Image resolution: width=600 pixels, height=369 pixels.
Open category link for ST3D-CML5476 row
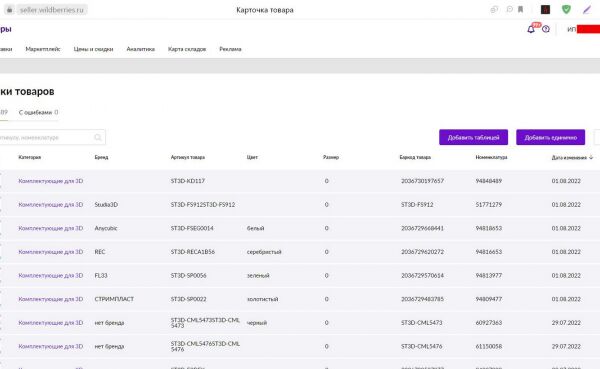click(x=51, y=346)
